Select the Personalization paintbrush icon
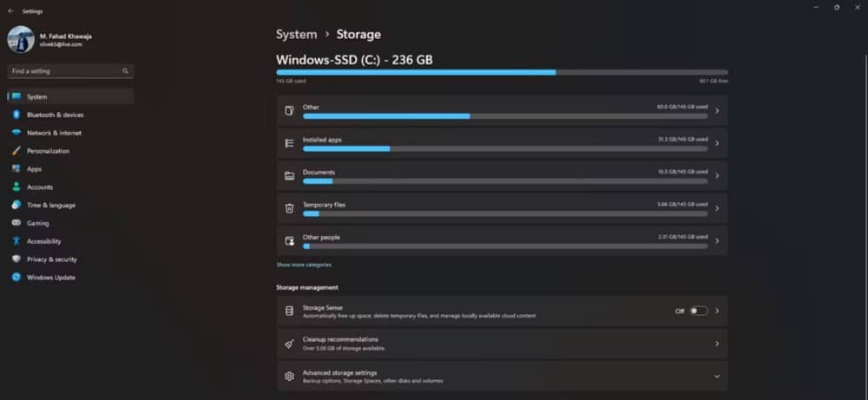 click(x=16, y=151)
